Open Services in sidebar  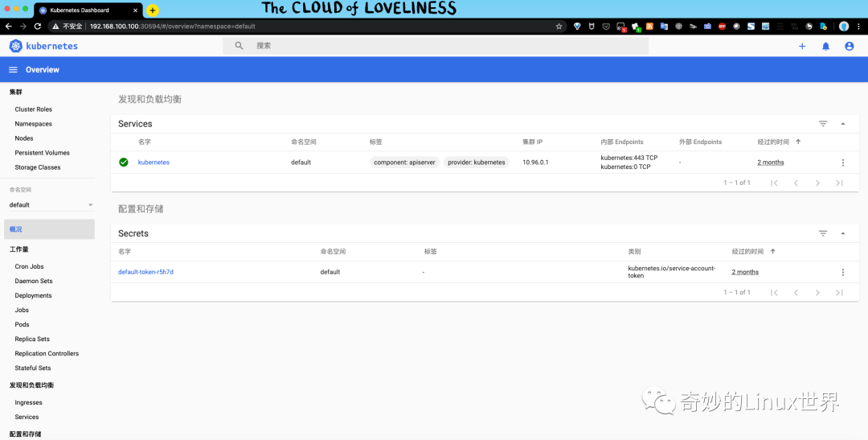27,417
